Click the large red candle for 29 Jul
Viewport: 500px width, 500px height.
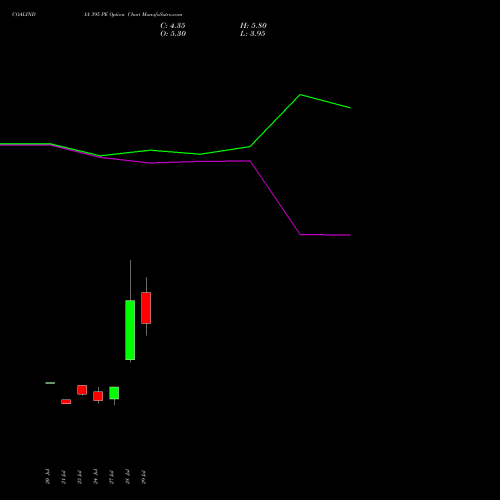[146, 308]
